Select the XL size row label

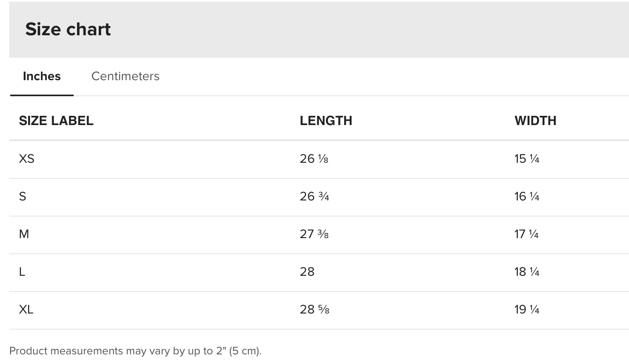26,309
